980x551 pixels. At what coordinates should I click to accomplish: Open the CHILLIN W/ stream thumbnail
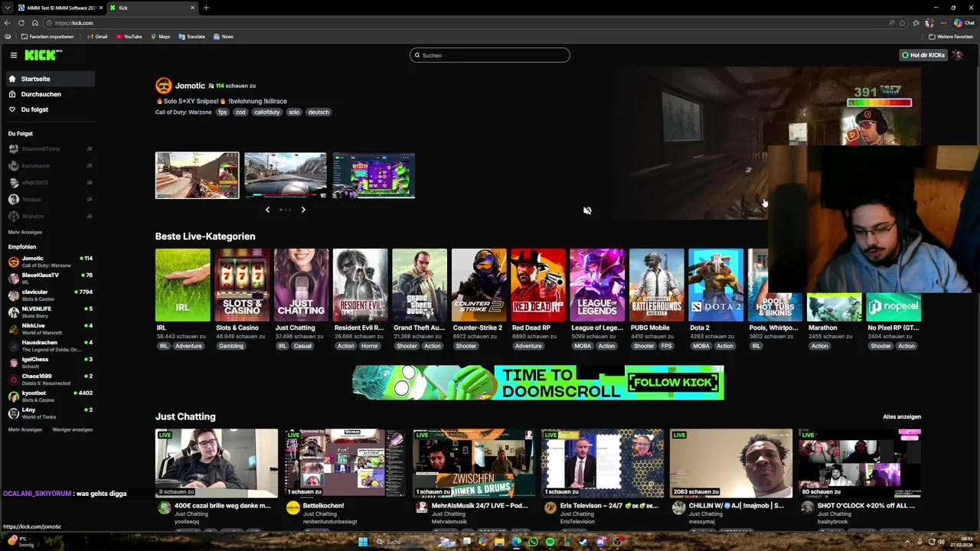[x=731, y=463]
